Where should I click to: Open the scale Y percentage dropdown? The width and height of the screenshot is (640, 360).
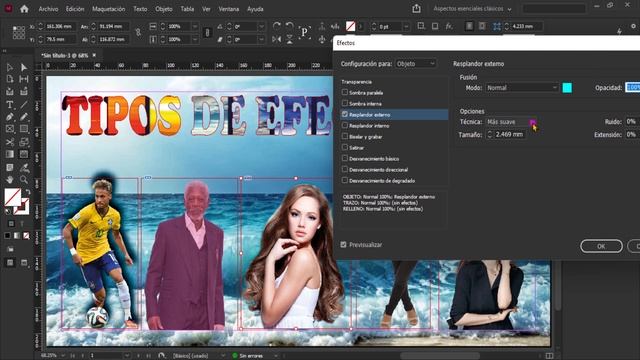[195, 40]
